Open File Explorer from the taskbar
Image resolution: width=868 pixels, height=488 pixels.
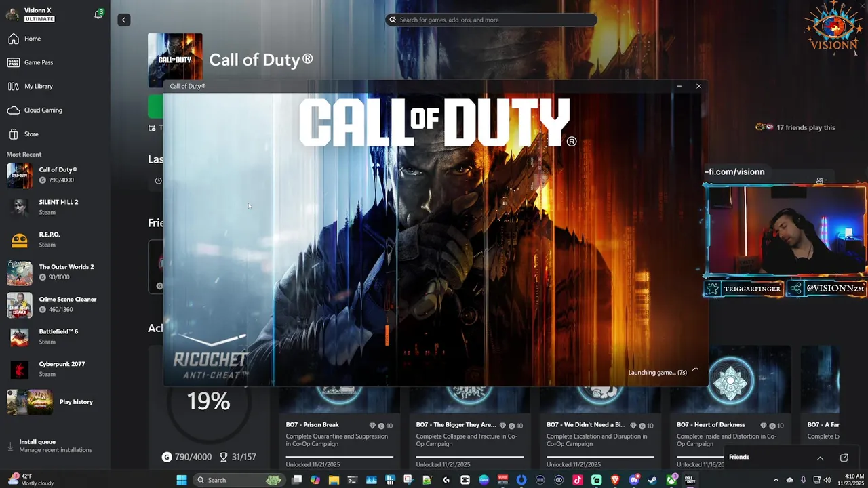click(x=334, y=480)
